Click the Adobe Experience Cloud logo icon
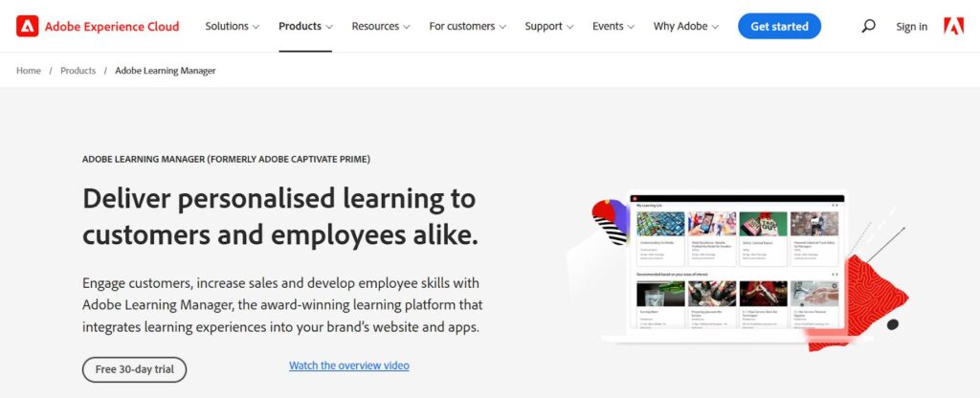Viewport: 980px width, 398px height. (x=27, y=26)
